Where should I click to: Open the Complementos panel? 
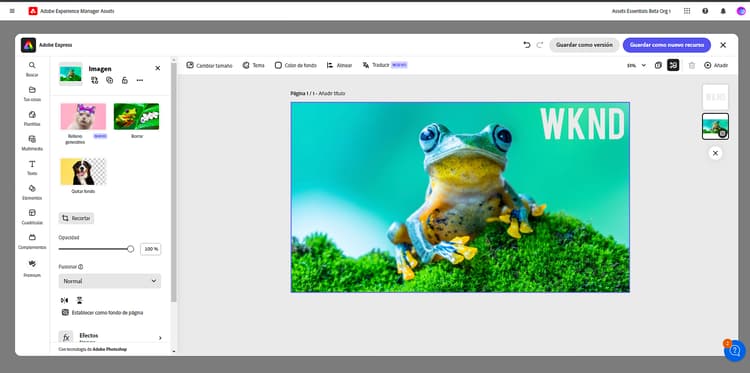32,241
